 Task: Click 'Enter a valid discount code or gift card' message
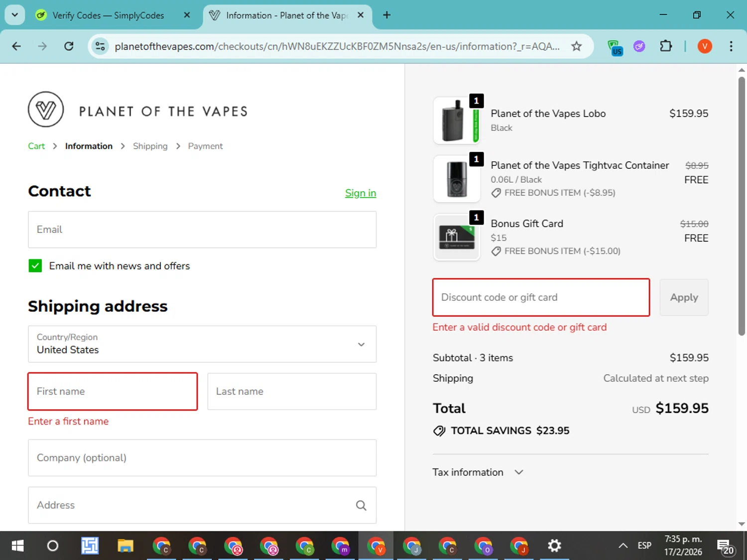pyautogui.click(x=519, y=328)
